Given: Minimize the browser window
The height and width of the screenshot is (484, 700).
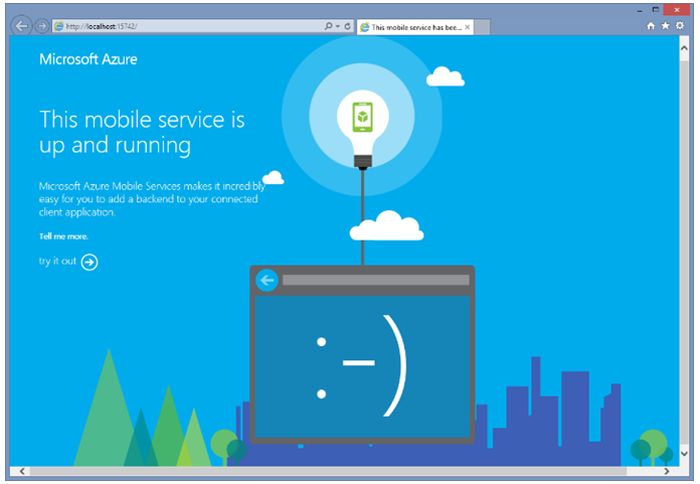Looking at the screenshot, I should coord(640,10).
